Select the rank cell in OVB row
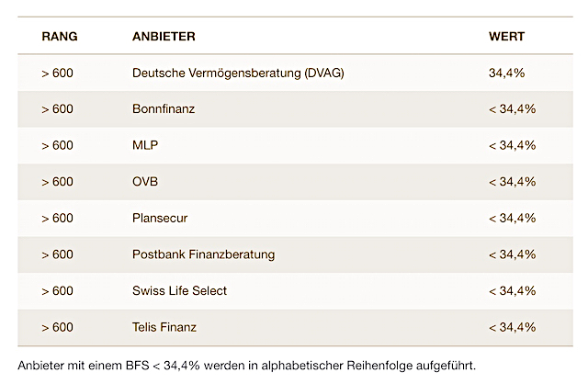 click(x=57, y=182)
